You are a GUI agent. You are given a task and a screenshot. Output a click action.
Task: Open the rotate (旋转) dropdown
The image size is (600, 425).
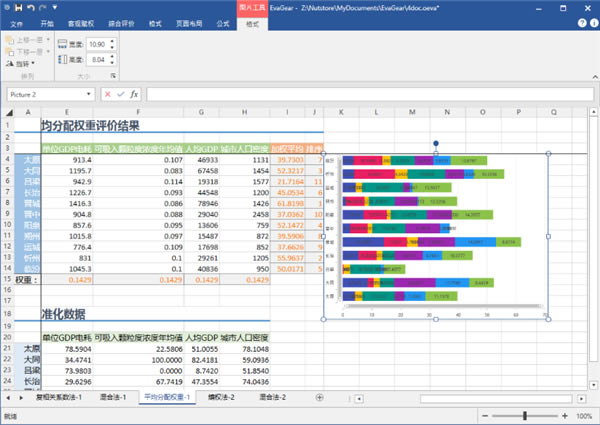coord(20,62)
